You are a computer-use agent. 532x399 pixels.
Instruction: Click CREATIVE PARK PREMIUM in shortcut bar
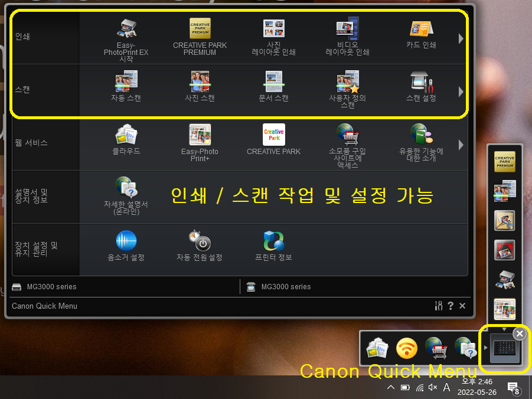tap(504, 162)
